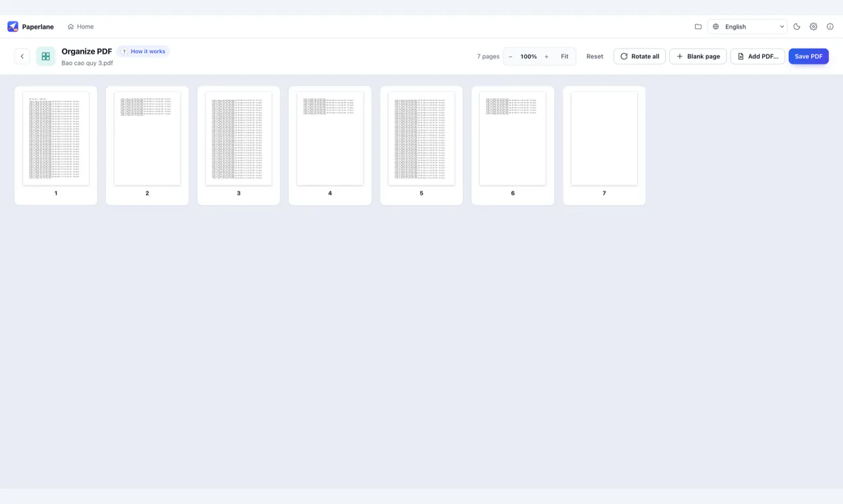Select page 4 thumbnail

click(x=330, y=145)
